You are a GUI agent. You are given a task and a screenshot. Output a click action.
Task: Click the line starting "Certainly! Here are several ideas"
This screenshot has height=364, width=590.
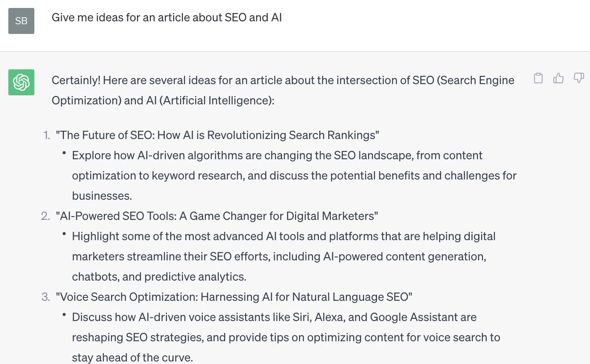[283, 80]
